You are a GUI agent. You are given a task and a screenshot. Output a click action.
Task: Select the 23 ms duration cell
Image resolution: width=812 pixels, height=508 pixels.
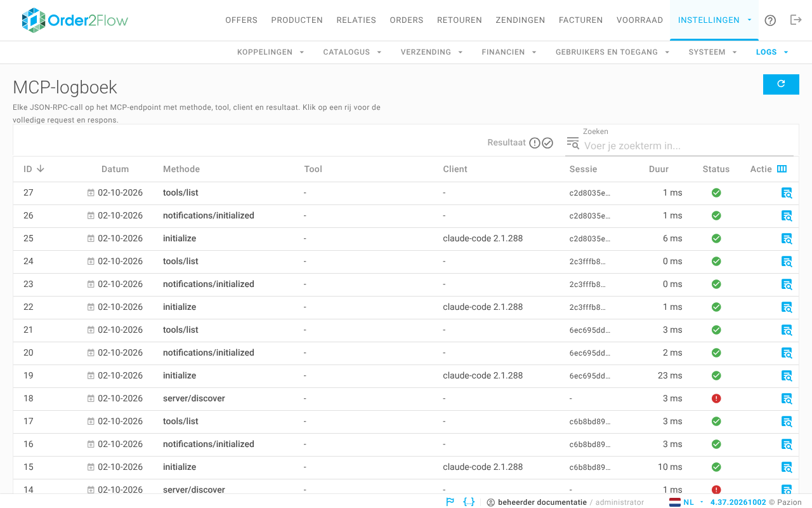[670, 376]
